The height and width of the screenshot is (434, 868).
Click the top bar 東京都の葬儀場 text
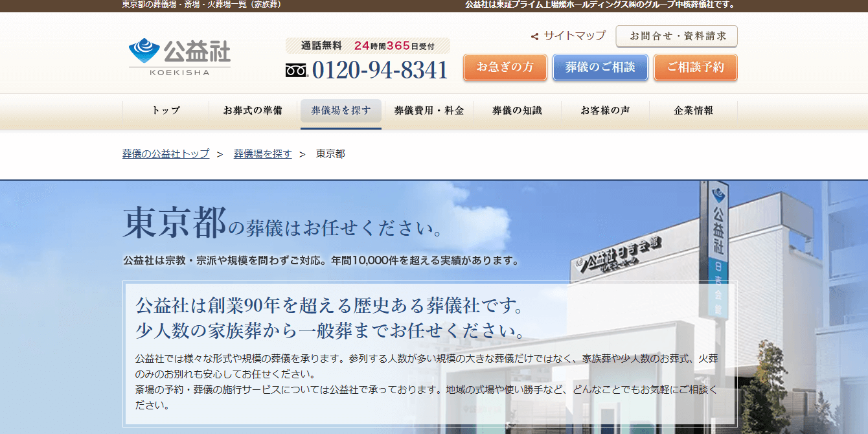(202, 5)
